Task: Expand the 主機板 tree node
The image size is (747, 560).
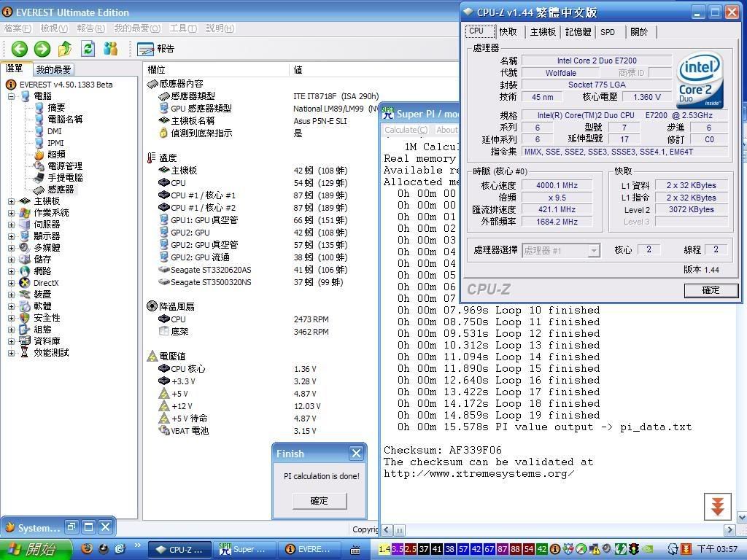Action: [12, 201]
